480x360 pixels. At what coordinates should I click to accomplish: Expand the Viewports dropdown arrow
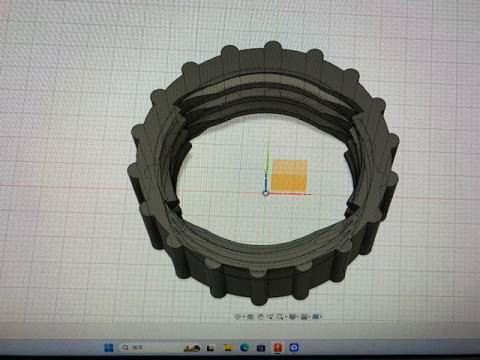[321, 316]
